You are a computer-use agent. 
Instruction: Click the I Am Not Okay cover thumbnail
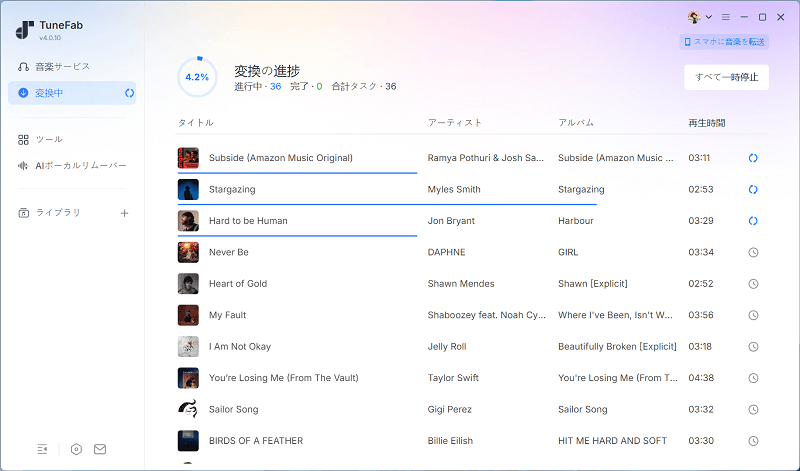coord(188,346)
